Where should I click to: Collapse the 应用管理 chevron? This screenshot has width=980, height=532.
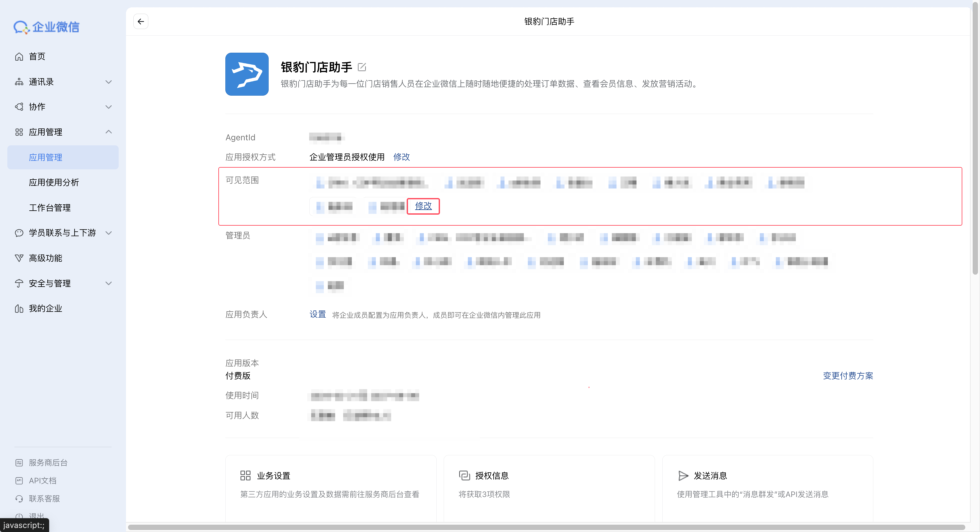[108, 132]
